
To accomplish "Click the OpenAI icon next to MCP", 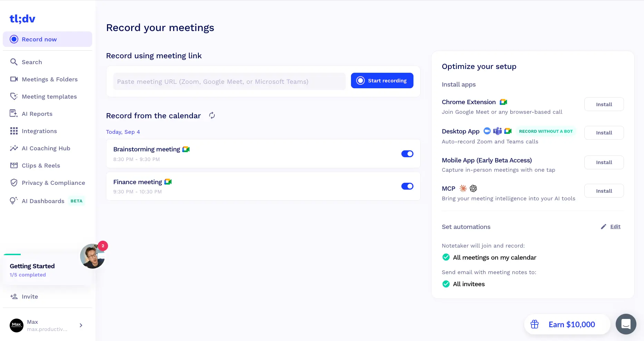I will [474, 188].
